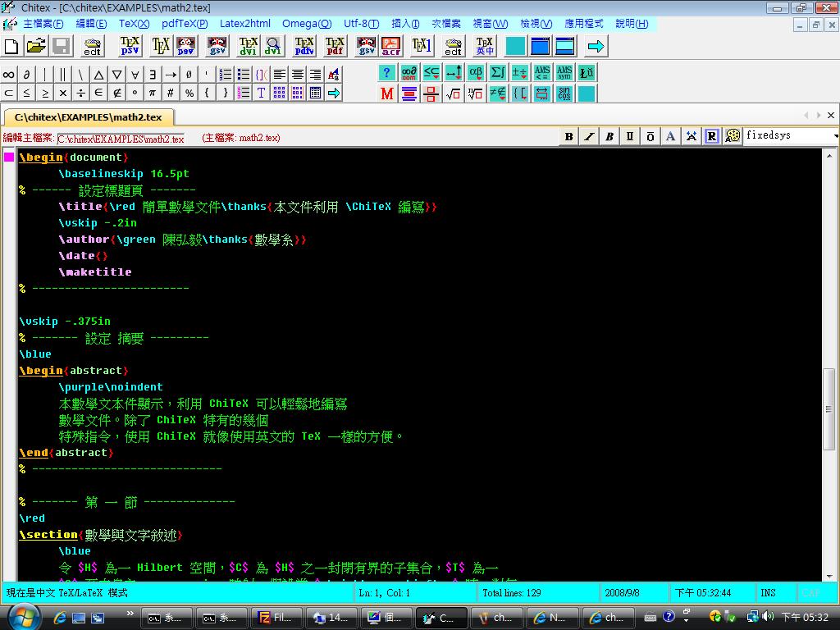Open the ≤⊂ relation symbols palette
This screenshot has height=630, width=840.
[431, 72]
